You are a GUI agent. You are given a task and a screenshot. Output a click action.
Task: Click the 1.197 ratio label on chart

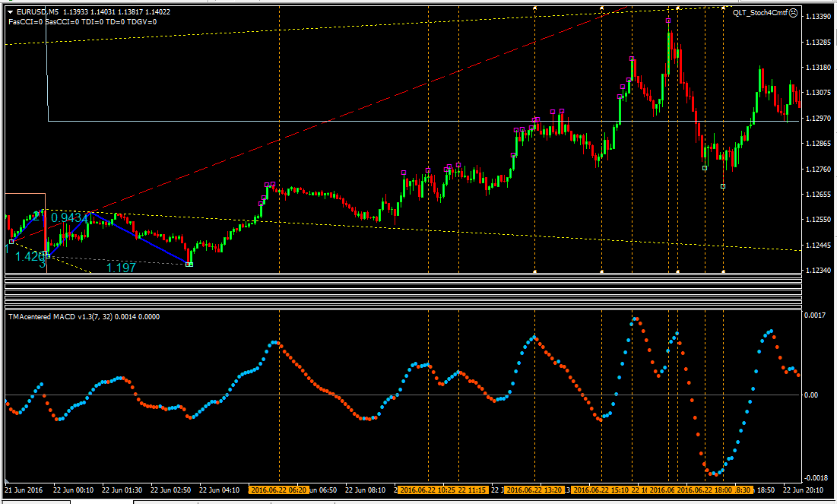coord(121,268)
